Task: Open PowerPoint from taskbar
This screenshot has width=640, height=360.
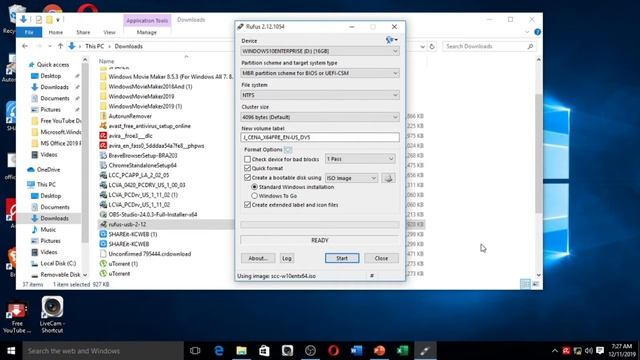Action: pos(380,351)
